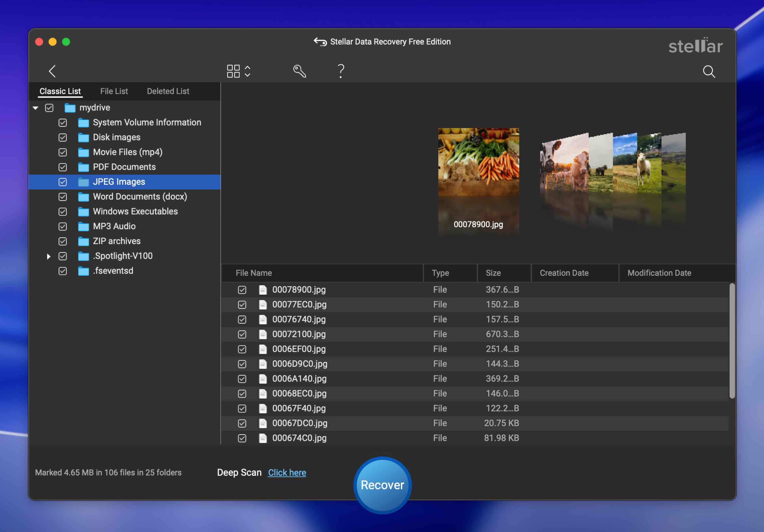Uncheck the PDF Documents checkbox
Image resolution: width=764 pixels, height=532 pixels.
63,167
